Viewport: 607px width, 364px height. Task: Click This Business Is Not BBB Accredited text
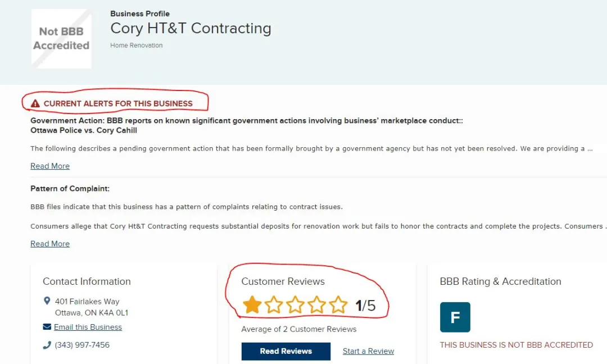(x=517, y=345)
